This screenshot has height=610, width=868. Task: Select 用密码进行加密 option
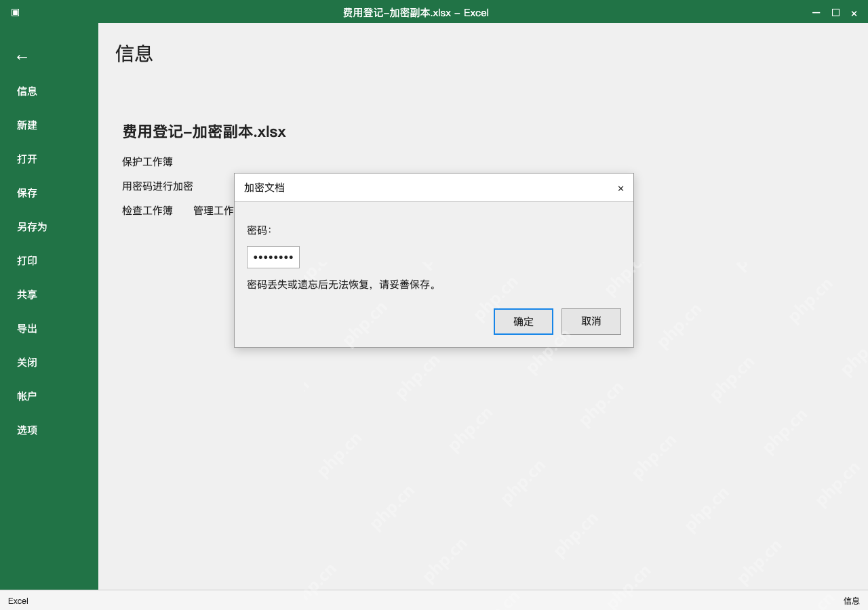coord(157,186)
